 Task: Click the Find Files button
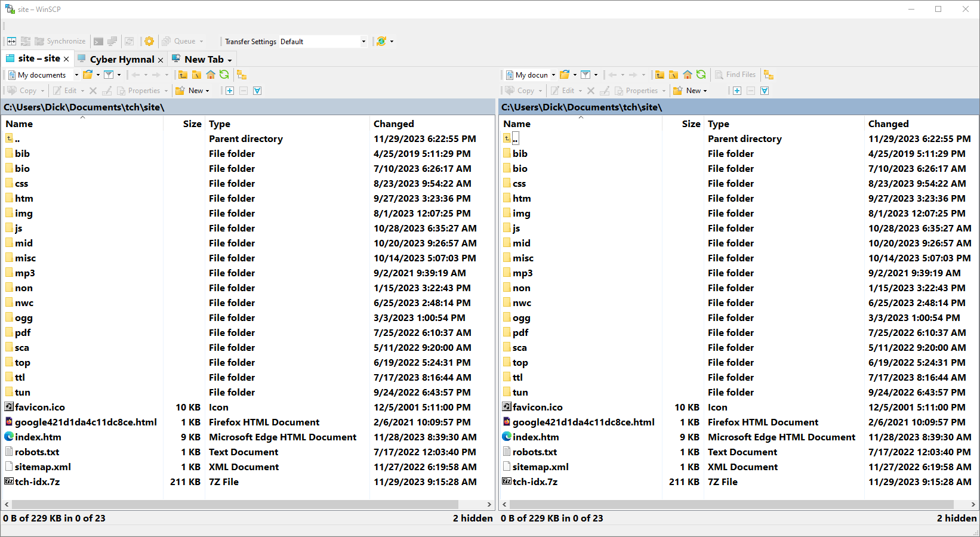click(736, 75)
